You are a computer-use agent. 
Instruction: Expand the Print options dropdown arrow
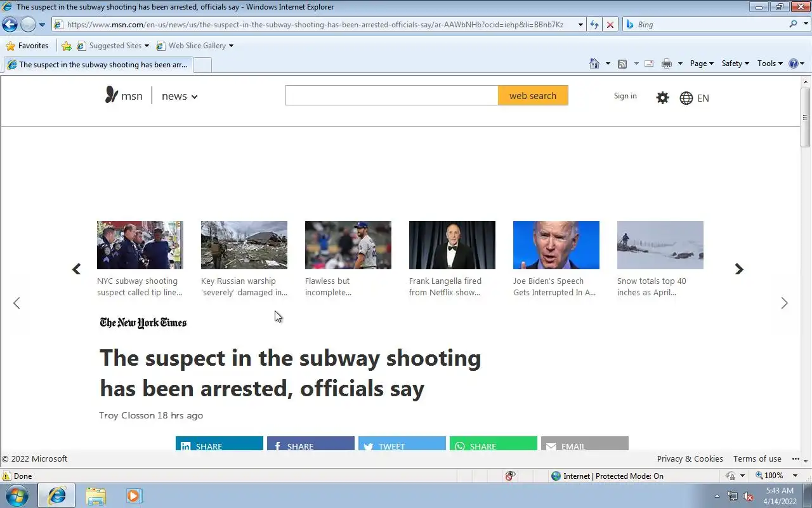tap(680, 63)
